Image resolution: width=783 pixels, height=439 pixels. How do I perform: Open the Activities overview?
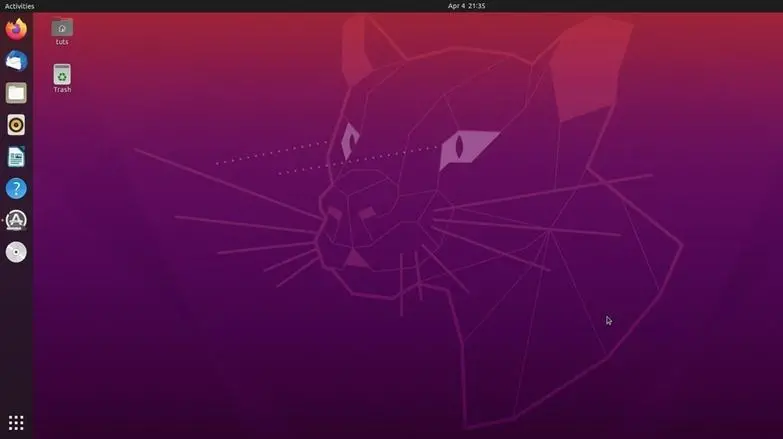point(19,6)
